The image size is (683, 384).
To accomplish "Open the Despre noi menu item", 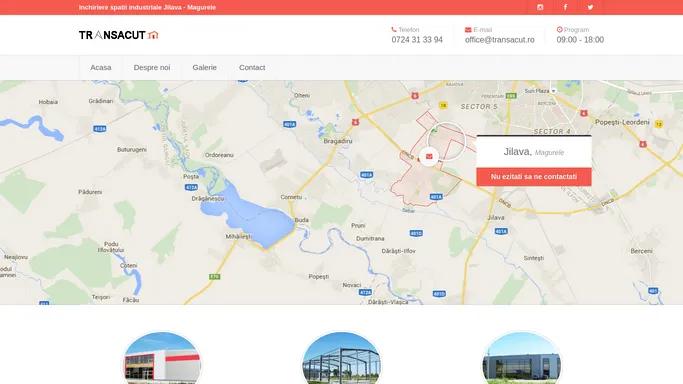I will [152, 67].
